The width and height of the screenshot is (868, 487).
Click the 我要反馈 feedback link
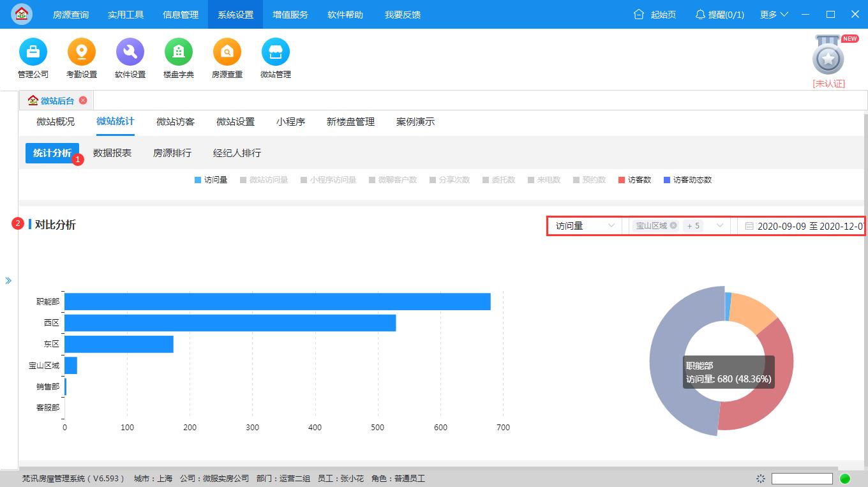[402, 14]
